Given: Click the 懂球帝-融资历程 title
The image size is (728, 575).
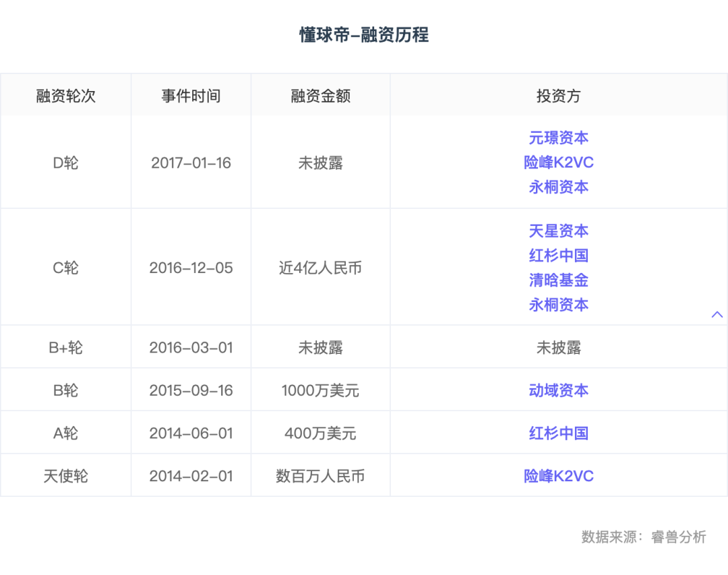Looking at the screenshot, I should point(364,35).
